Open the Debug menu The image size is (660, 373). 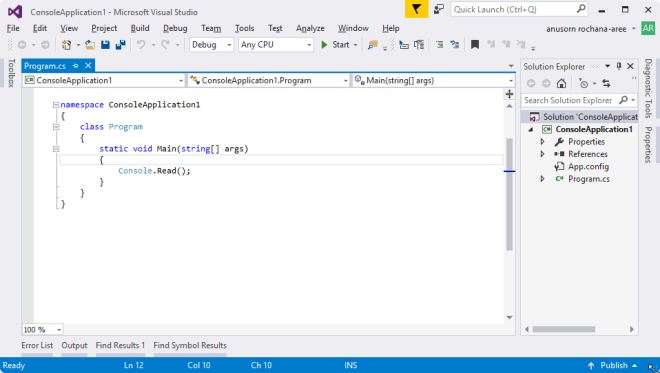coord(175,28)
